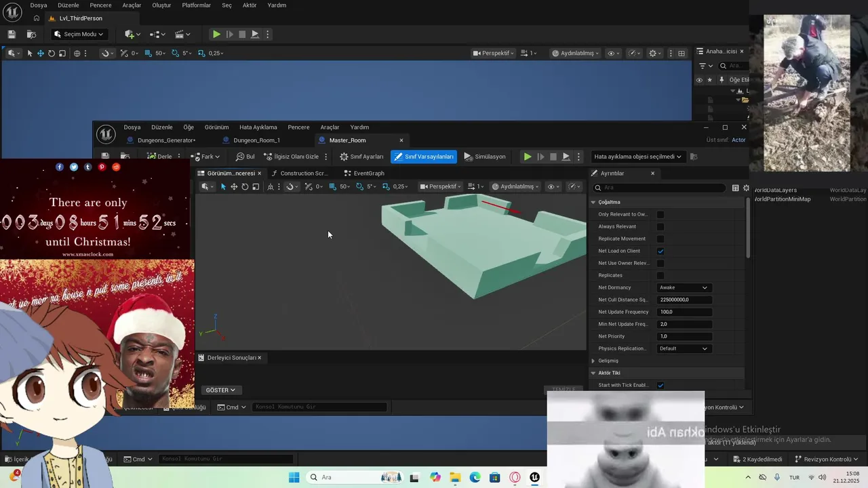Click the Net Cull Distance Squared field
868x488 pixels.
(684, 300)
